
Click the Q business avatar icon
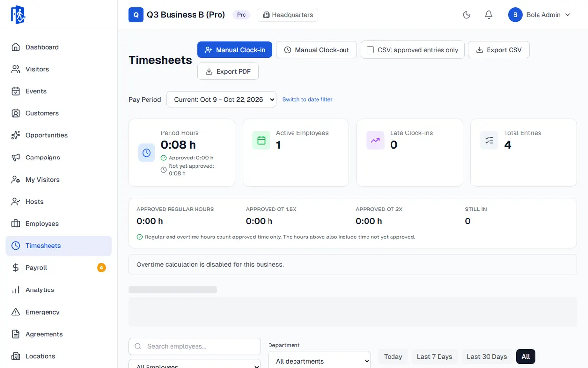click(136, 15)
